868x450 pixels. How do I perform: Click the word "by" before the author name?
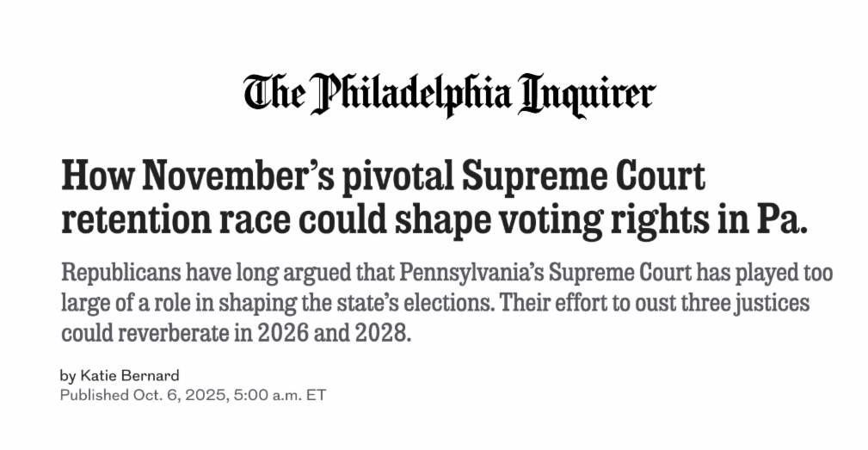pos(68,375)
